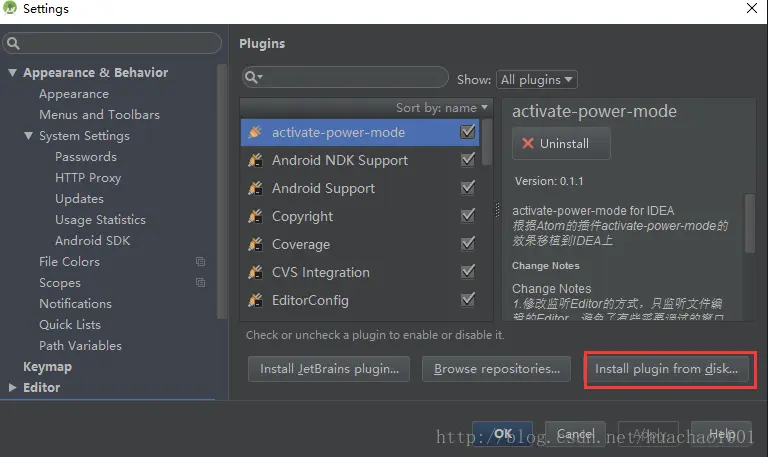Click the activate-power-mode plugin icon
Image resolution: width=768 pixels, height=457 pixels.
click(255, 132)
